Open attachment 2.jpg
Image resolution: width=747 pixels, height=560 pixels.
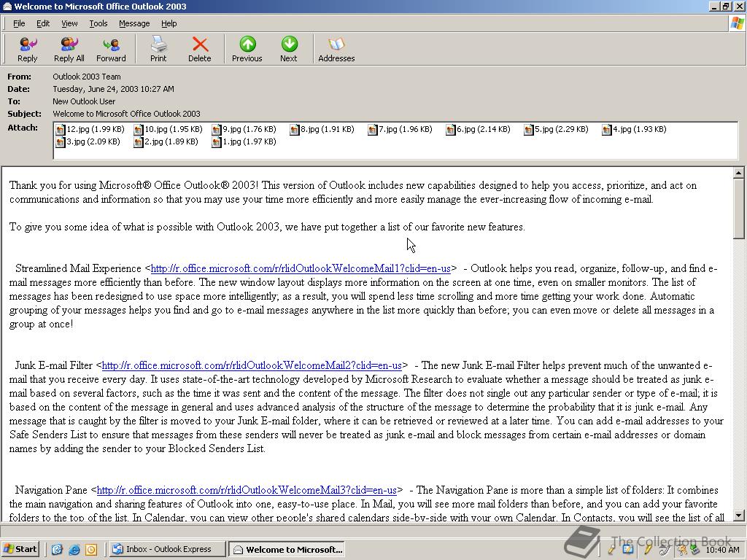[166, 141]
